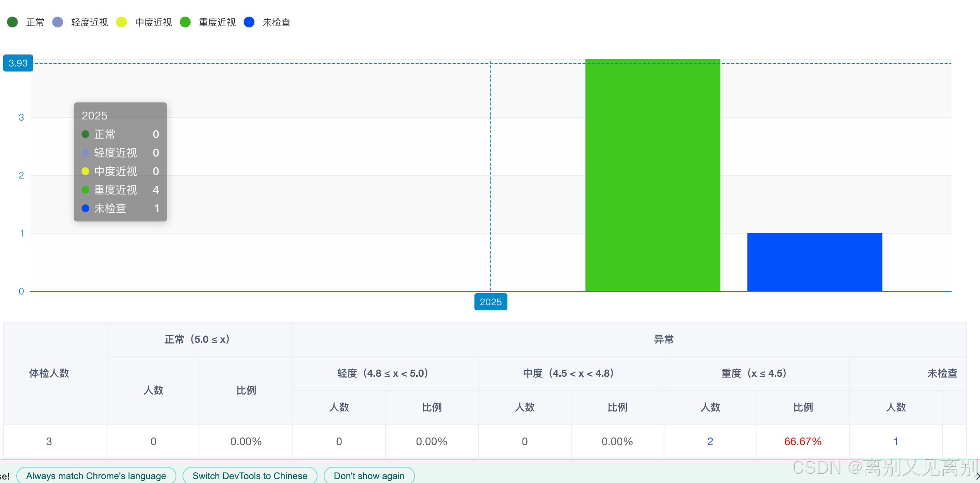
Task: Click the blue 未检查 bar
Action: tap(814, 262)
